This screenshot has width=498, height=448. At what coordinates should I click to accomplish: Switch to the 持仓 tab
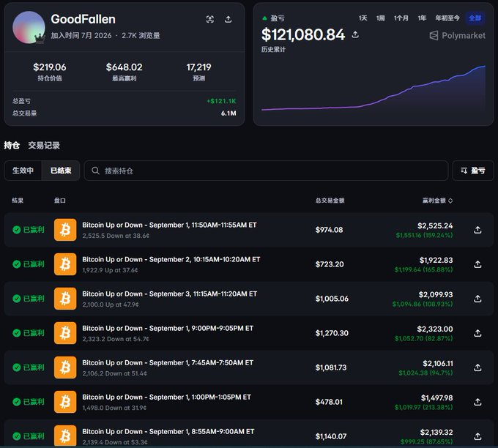click(x=12, y=146)
